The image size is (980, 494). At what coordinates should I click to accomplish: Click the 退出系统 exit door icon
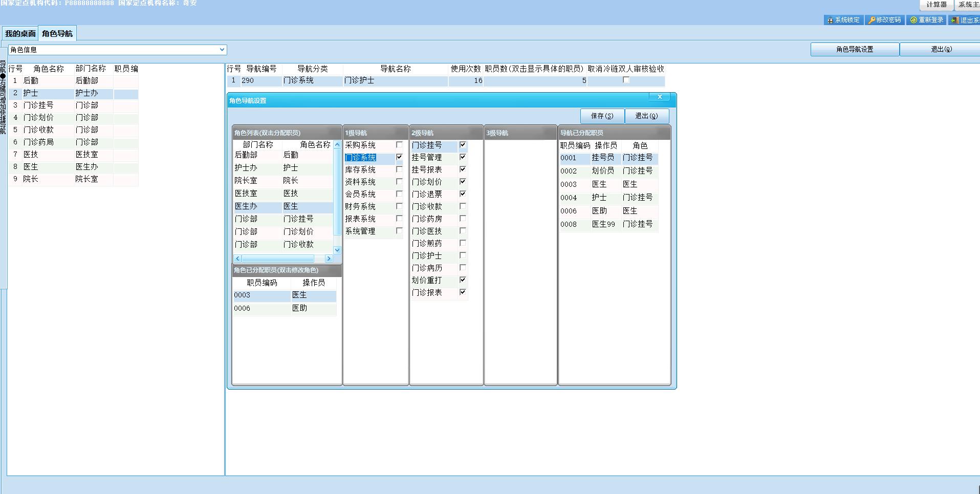[x=955, y=20]
